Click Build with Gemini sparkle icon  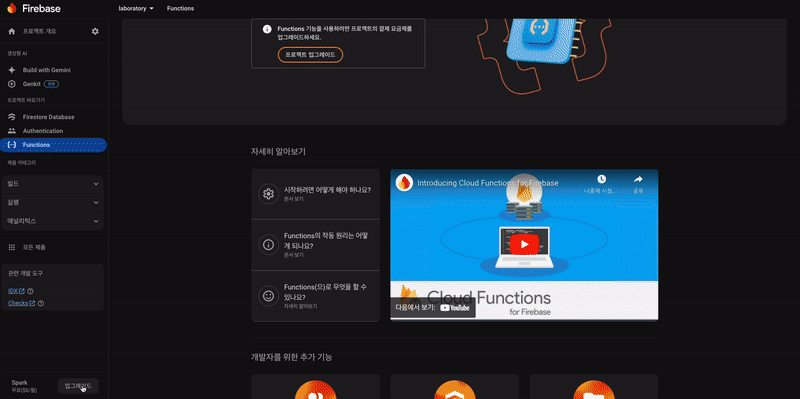tap(12, 70)
